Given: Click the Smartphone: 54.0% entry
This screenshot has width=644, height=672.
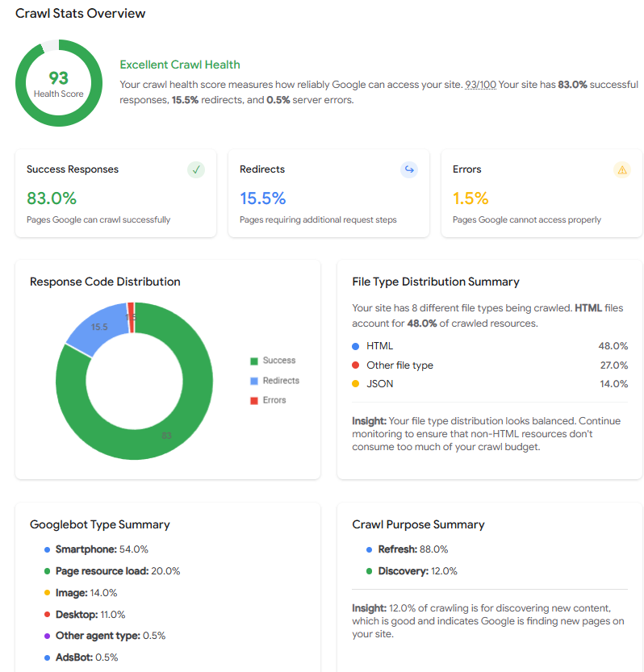Looking at the screenshot, I should point(97,549).
